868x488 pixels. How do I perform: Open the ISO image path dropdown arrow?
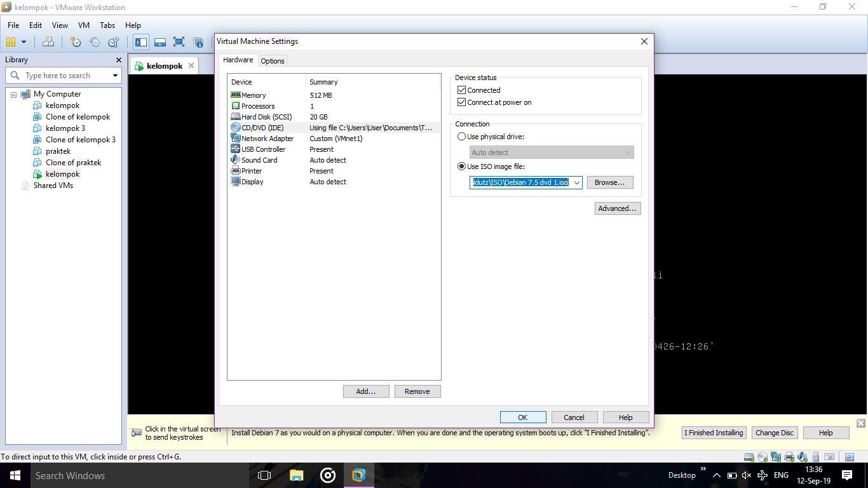[x=576, y=182]
